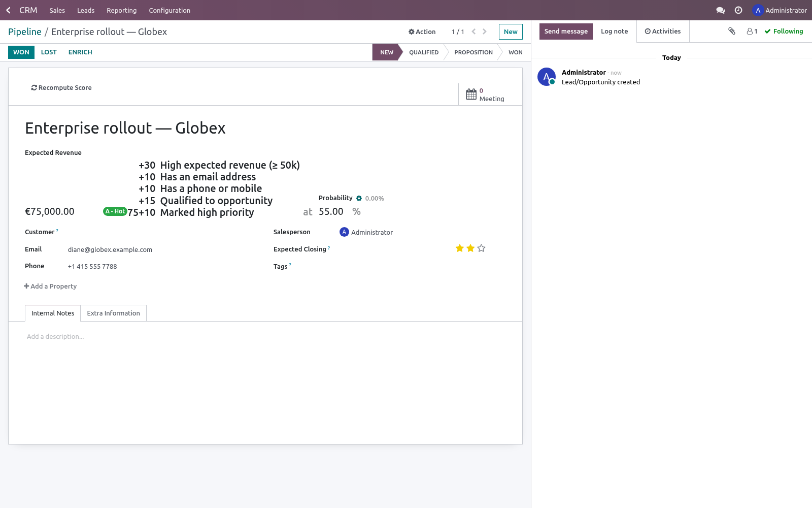The height and width of the screenshot is (508, 812).
Task: Select the Internal Notes tab
Action: pos(53,313)
